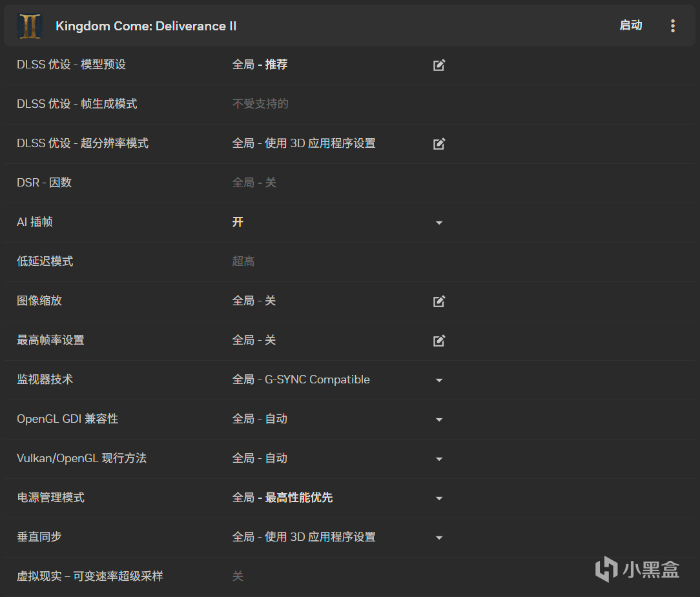
Task: Click the 全局 - 关 value for 最高帧率设置
Action: pos(254,340)
